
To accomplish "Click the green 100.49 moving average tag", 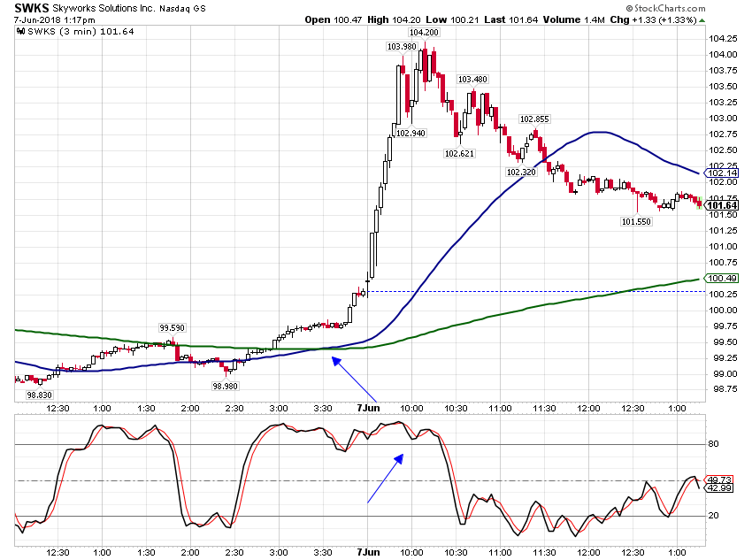I will point(721,279).
